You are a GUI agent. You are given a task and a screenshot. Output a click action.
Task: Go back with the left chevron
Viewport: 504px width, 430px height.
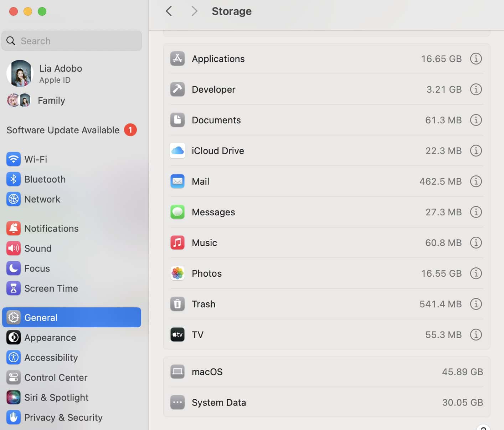coord(169,11)
